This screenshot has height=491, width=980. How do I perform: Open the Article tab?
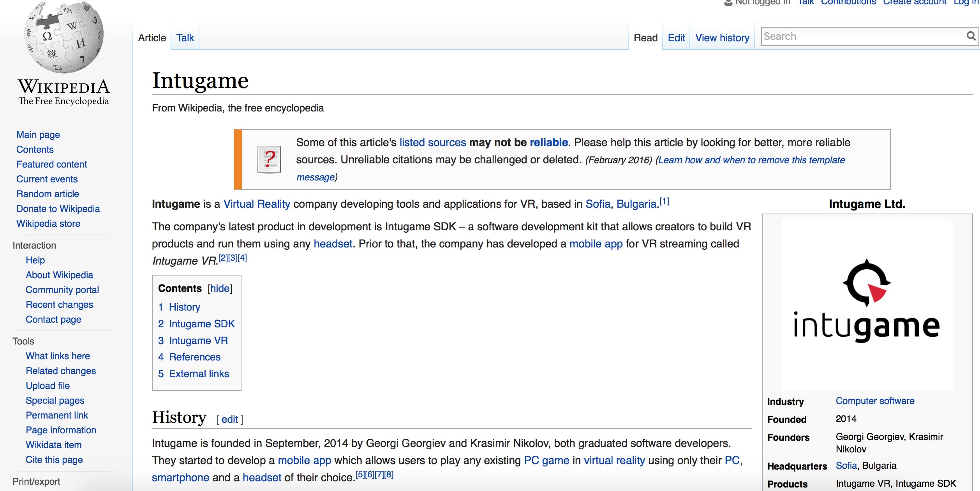(x=152, y=38)
